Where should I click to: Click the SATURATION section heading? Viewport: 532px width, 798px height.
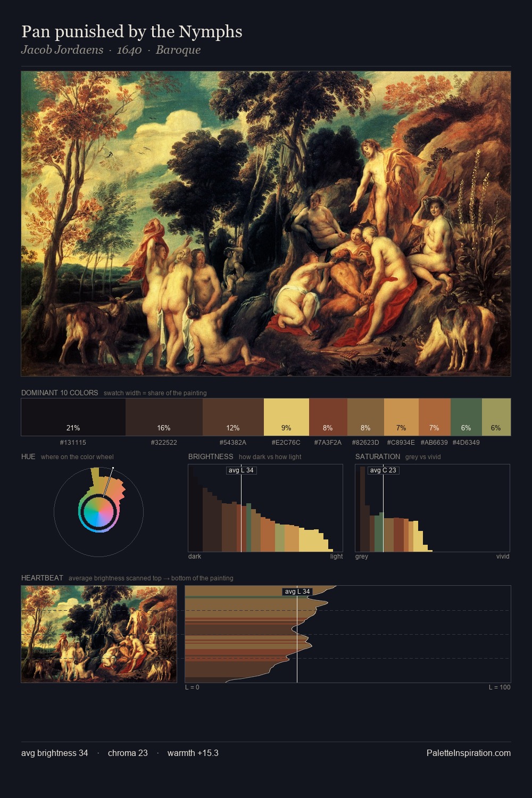point(378,456)
